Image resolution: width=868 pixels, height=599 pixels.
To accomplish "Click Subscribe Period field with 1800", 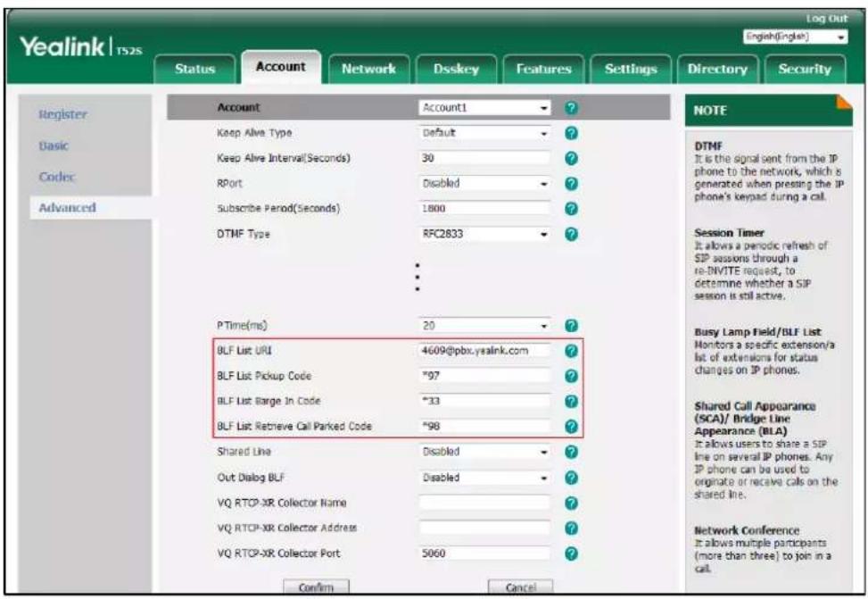I will pyautogui.click(x=484, y=208).
